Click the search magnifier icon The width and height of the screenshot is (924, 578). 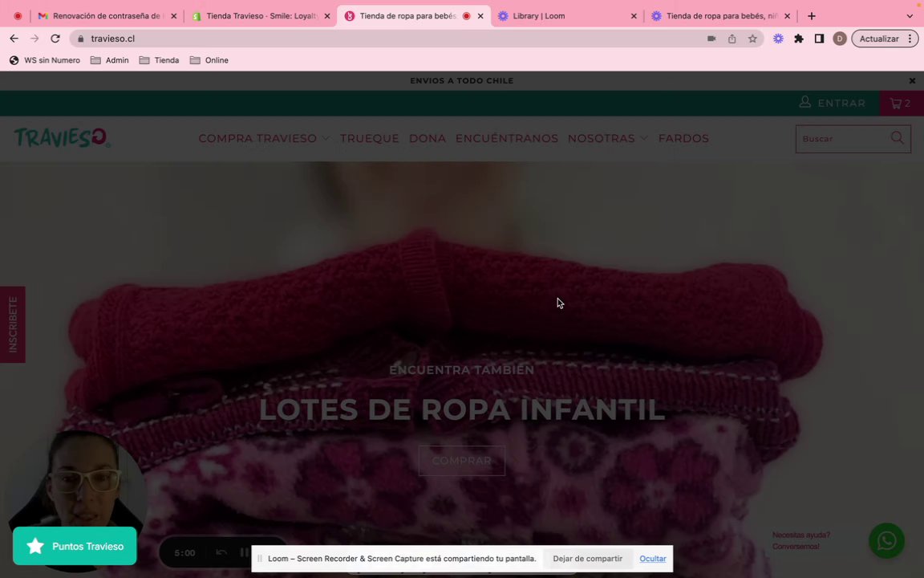click(x=897, y=138)
